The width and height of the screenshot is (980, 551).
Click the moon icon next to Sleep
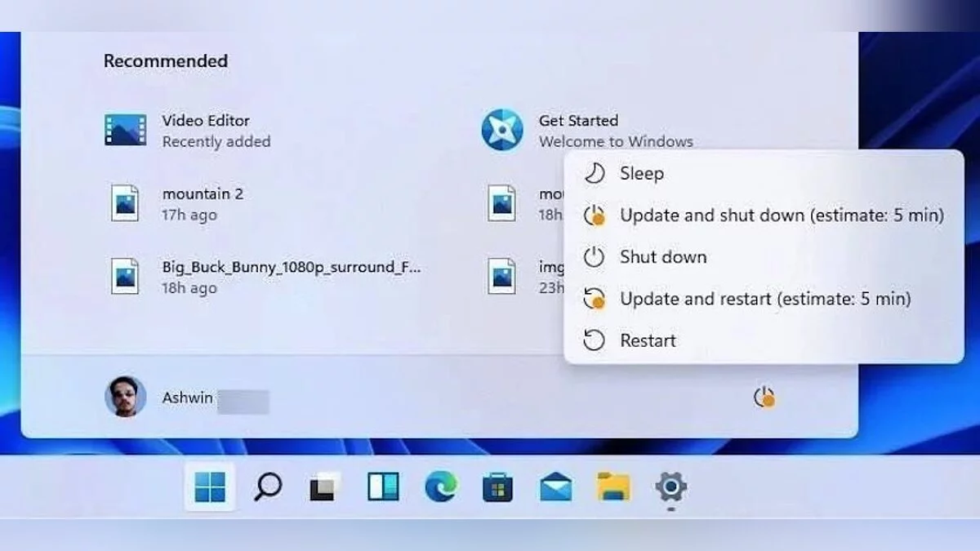point(594,173)
